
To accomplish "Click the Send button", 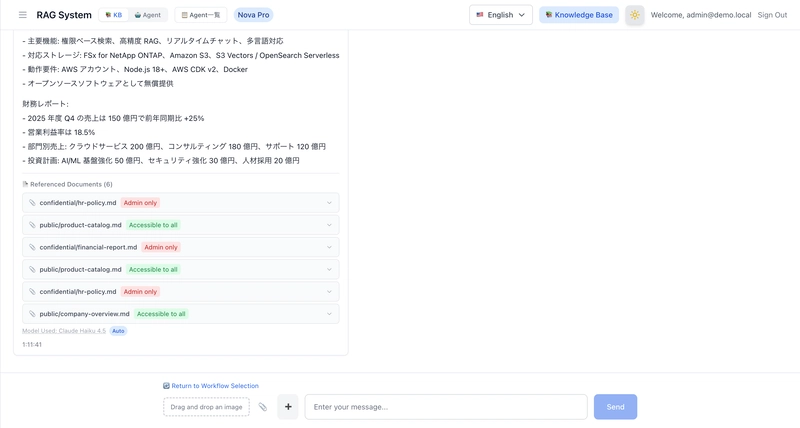I will click(x=615, y=407).
